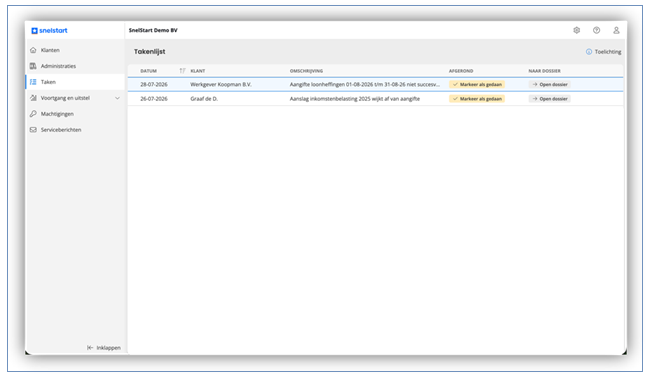Click the Aanslag inkomstenbelasting 2025 description
This screenshot has width=653, height=385.
pos(355,99)
